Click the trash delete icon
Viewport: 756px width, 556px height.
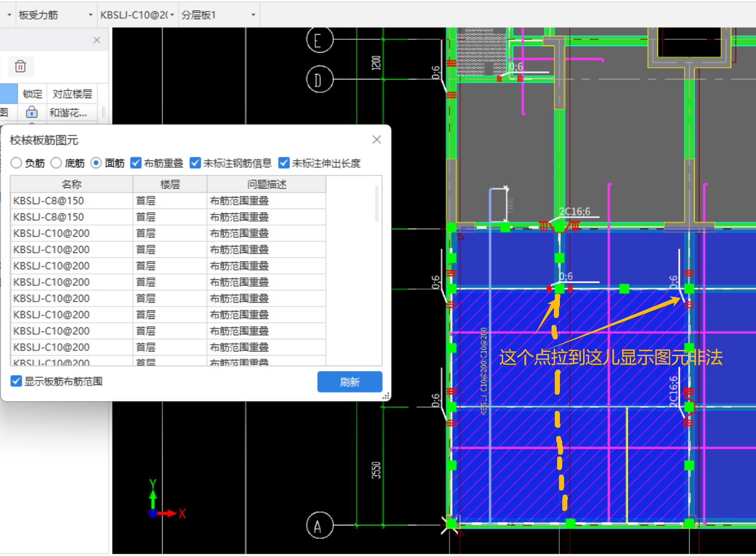tap(20, 66)
